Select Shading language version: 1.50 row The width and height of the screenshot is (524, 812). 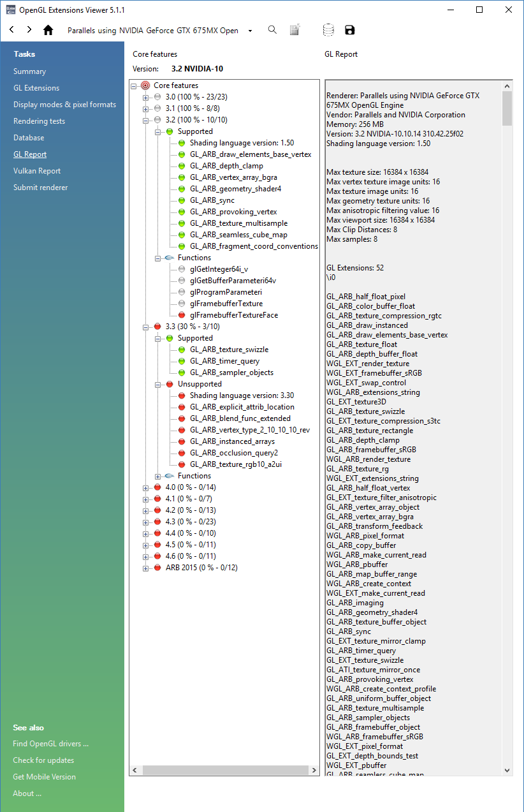tap(242, 143)
